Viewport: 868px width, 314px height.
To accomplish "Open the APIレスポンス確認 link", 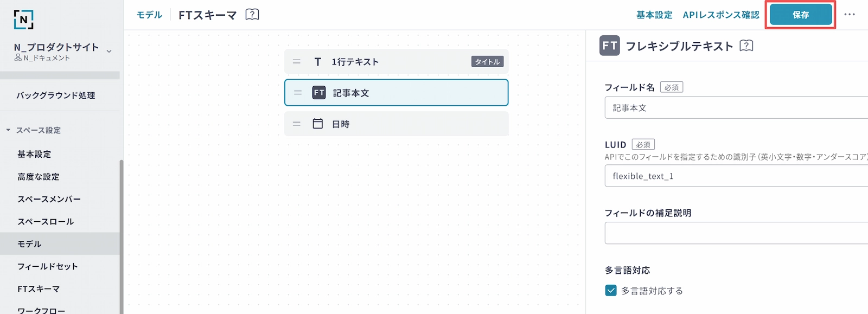I will click(721, 15).
